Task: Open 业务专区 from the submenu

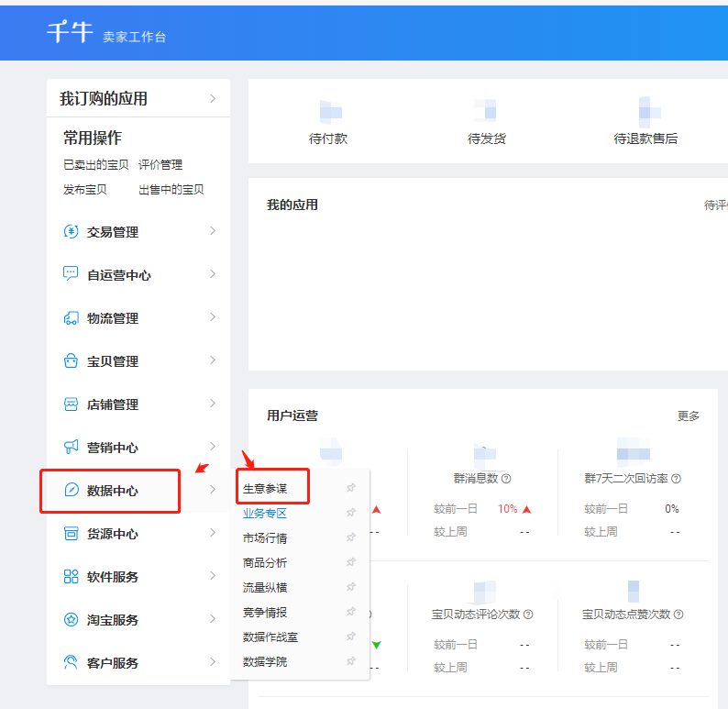Action: pyautogui.click(x=265, y=513)
